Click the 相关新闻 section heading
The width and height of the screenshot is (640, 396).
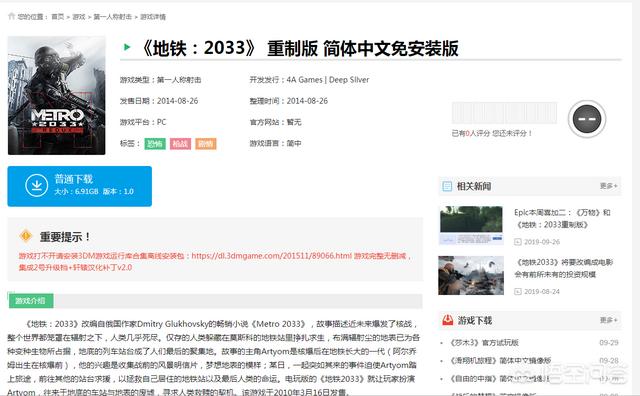tap(474, 186)
